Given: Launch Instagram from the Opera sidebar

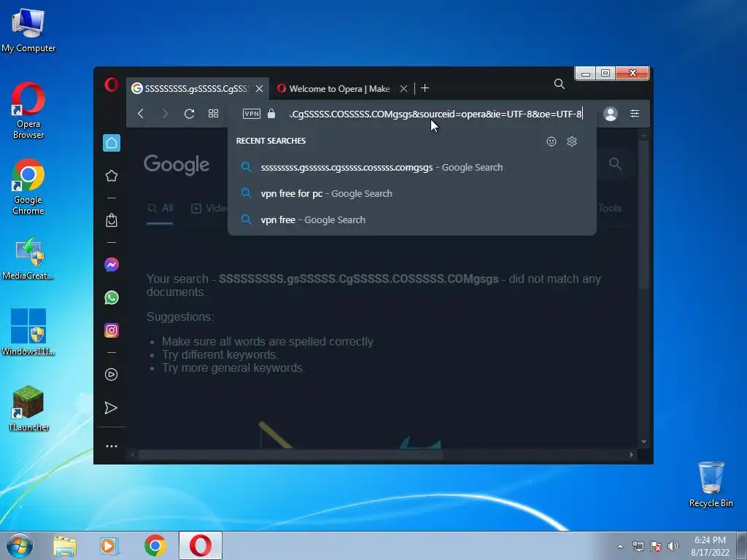Looking at the screenshot, I should 112,330.
